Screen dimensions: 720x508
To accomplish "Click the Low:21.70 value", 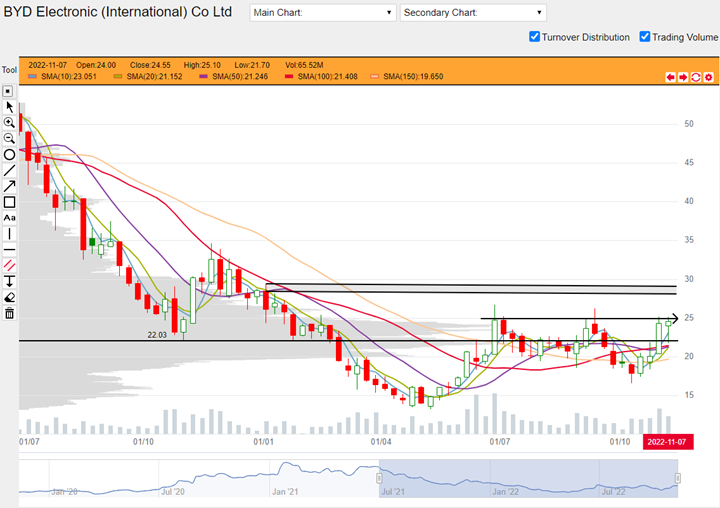I will [252, 65].
